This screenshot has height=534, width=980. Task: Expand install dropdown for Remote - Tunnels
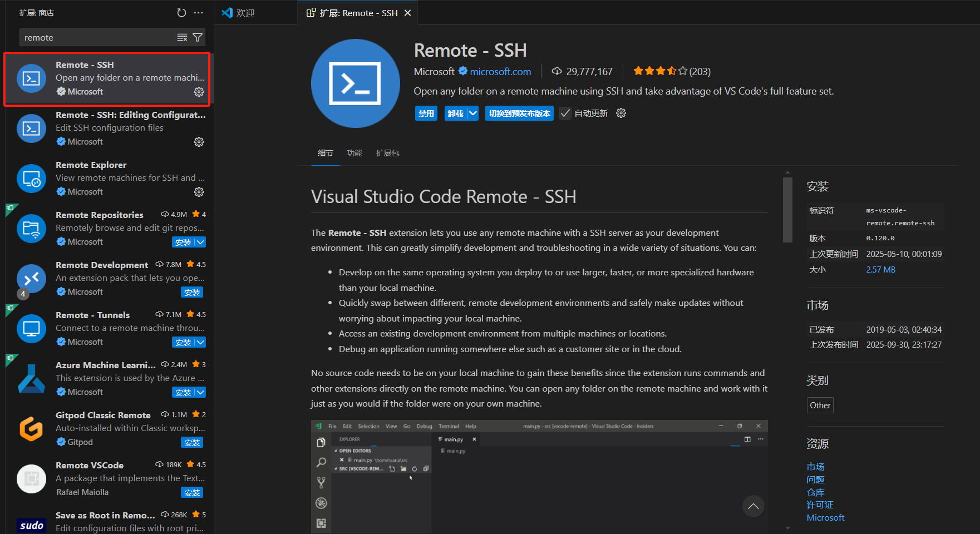click(200, 342)
